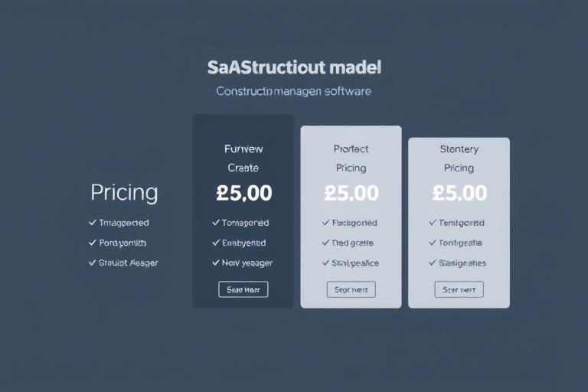Screen dimensions: 588x392
Task: Select the Proffect Pricing plan title
Action: (351, 158)
